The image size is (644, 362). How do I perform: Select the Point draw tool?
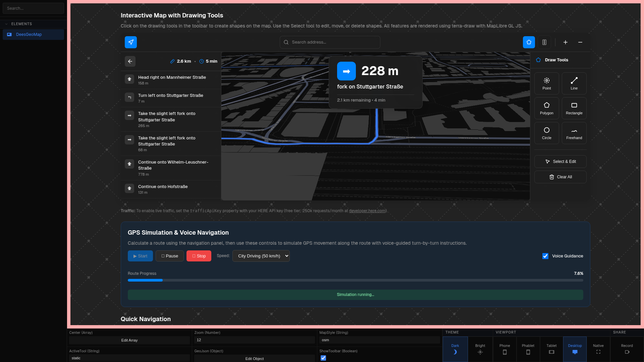click(546, 83)
